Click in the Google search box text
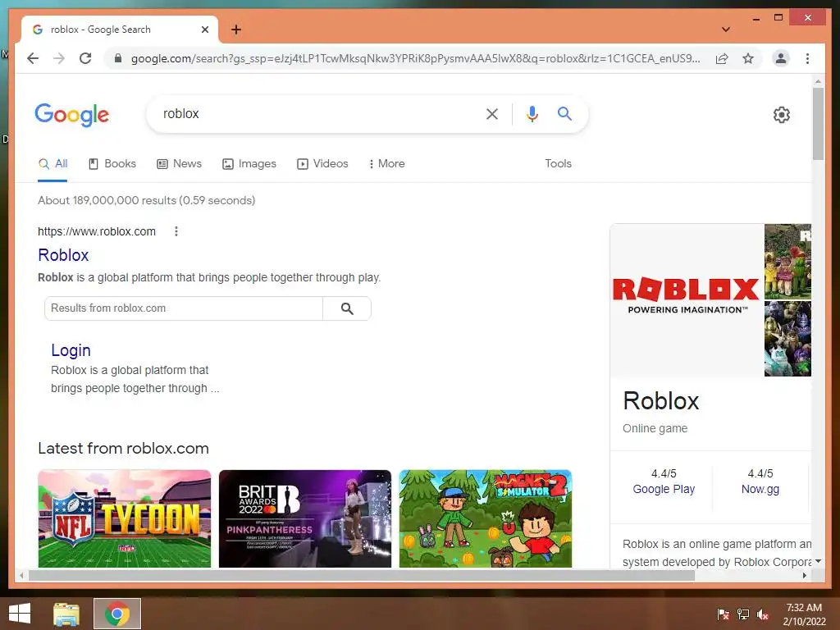840x630 pixels. point(181,113)
